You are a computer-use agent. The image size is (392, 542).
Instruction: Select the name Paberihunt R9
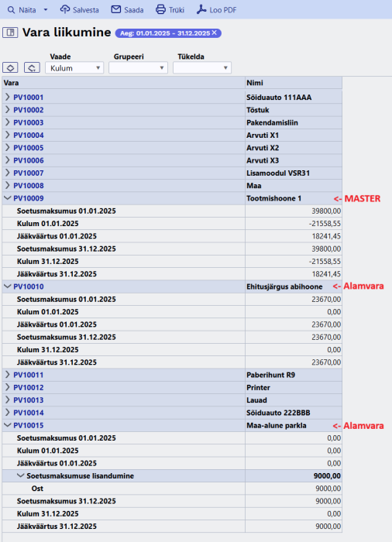tap(270, 375)
